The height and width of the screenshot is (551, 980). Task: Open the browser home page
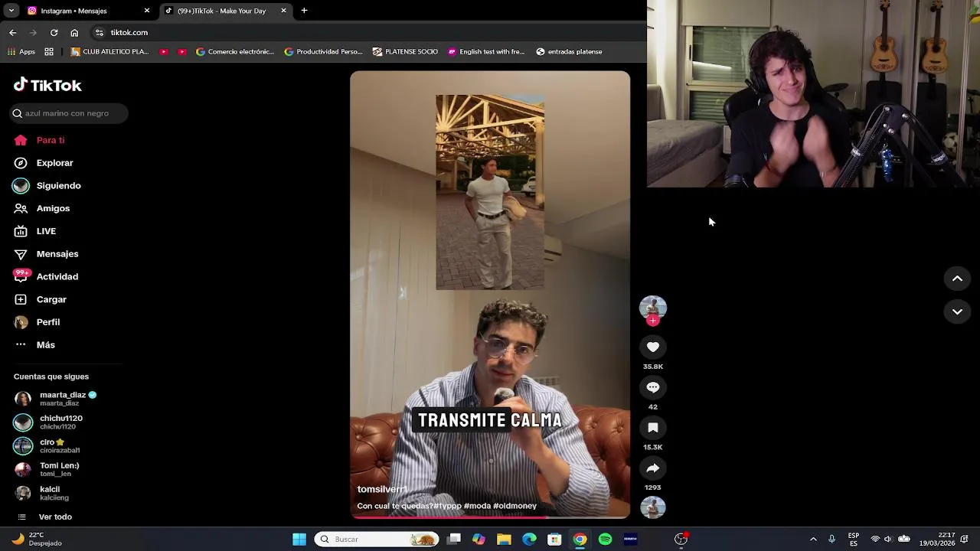[74, 33]
